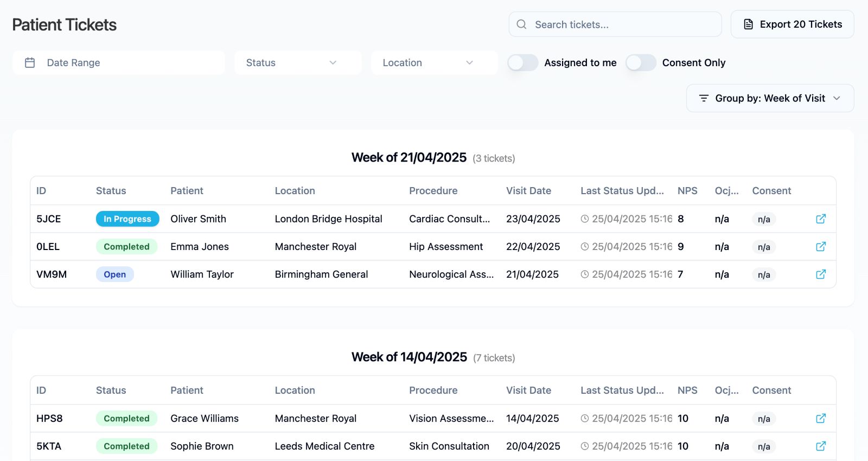Focus the Search tickets field
868x461 pixels.
[x=615, y=24]
